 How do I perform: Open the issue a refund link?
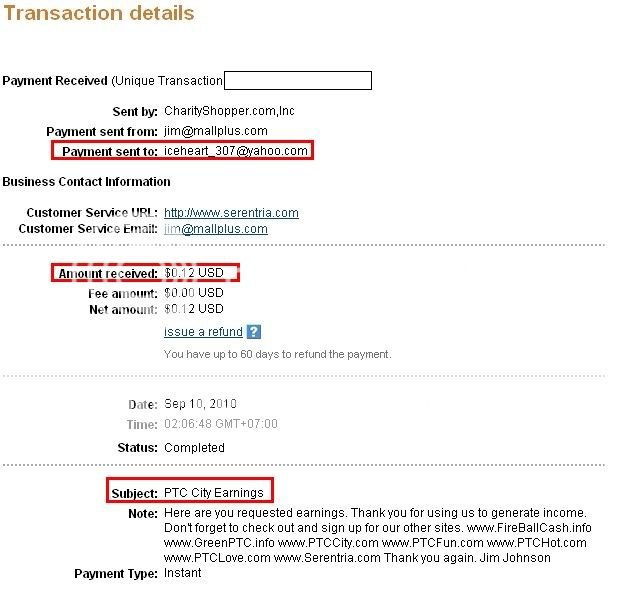click(203, 332)
